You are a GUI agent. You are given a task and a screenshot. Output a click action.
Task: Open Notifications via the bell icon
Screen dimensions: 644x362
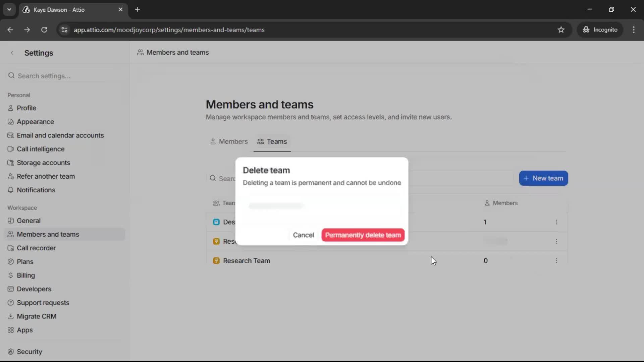pos(11,190)
